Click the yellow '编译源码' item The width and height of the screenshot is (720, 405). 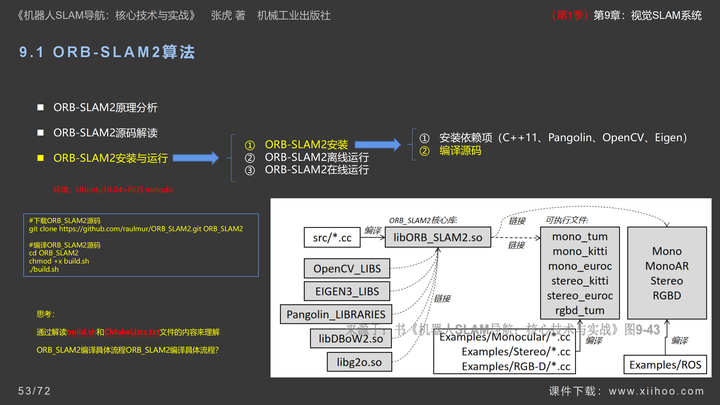(460, 150)
